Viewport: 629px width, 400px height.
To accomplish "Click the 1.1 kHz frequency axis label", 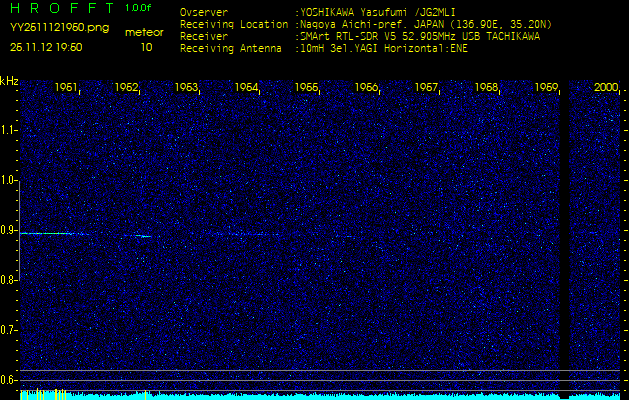I will (8, 130).
